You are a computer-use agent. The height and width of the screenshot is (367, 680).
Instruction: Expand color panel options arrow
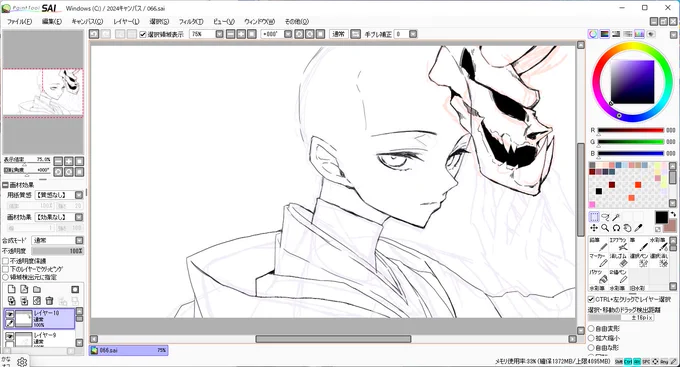pos(673,34)
